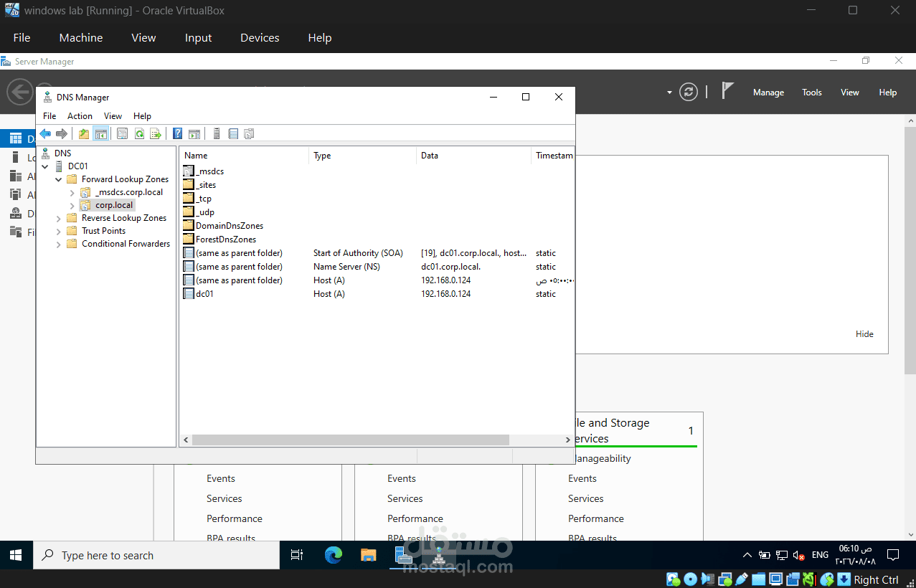Click the horizontal scrollbar in the DNS record list

tap(351, 440)
